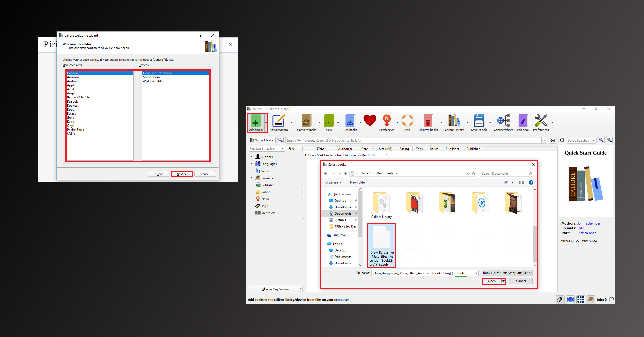Expand the Formats tag category
Image resolution: width=644 pixels, height=337 pixels.
pyautogui.click(x=251, y=178)
